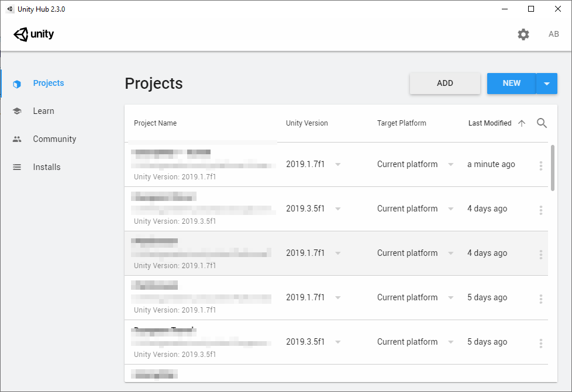Click the search magnifier in project list
Screen dimensions: 572x392
click(542, 123)
